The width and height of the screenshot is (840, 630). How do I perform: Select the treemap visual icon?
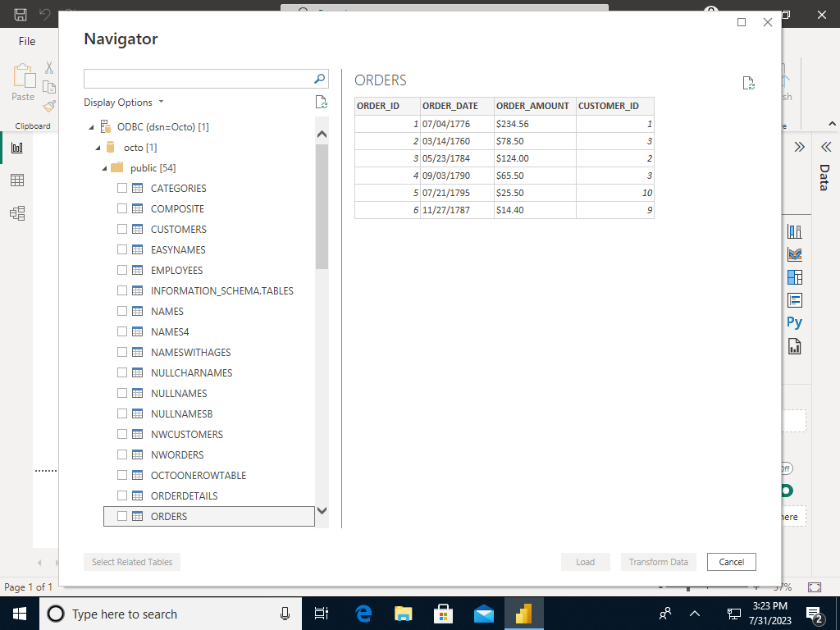click(x=794, y=276)
